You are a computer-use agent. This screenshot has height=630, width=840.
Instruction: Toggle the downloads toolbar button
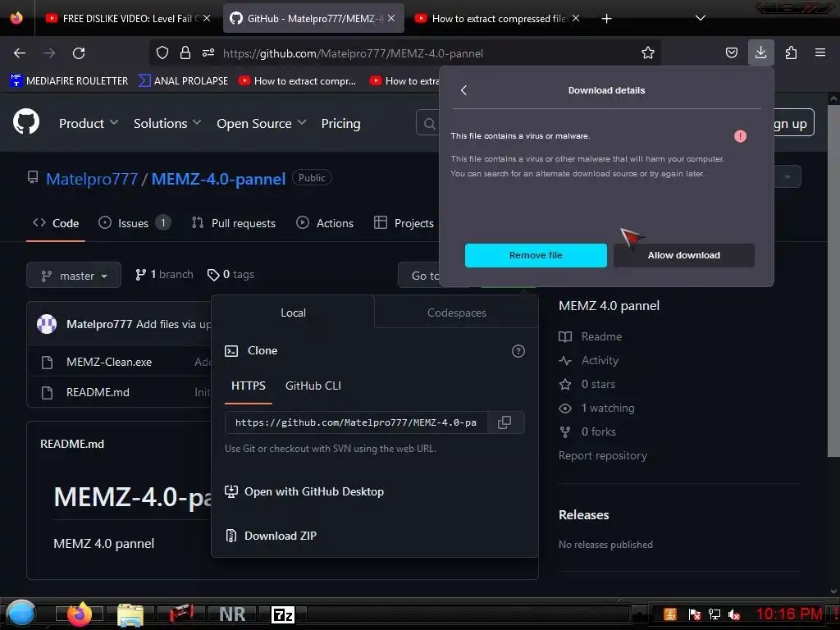(760, 52)
